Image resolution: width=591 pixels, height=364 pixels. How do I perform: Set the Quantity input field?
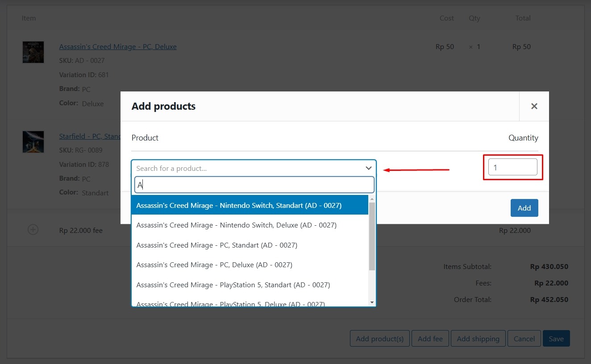point(512,167)
